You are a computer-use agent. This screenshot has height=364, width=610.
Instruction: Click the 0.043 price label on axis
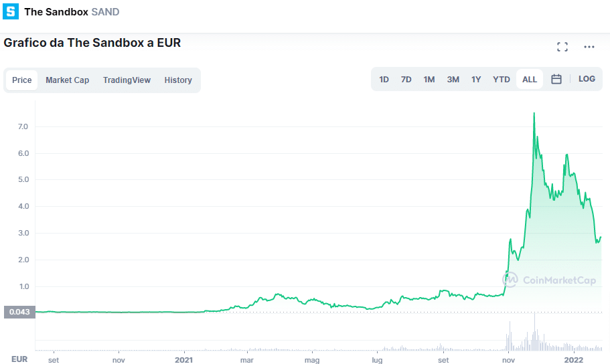click(x=19, y=312)
